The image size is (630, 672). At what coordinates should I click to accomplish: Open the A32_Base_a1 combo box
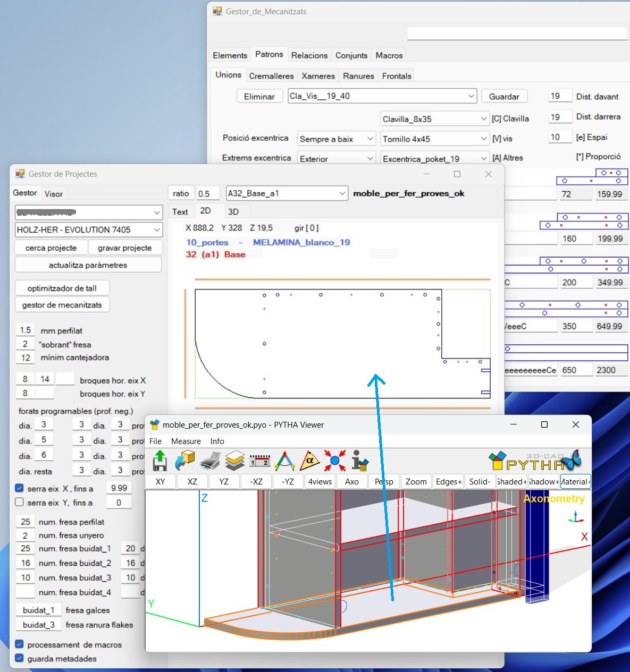tap(287, 193)
